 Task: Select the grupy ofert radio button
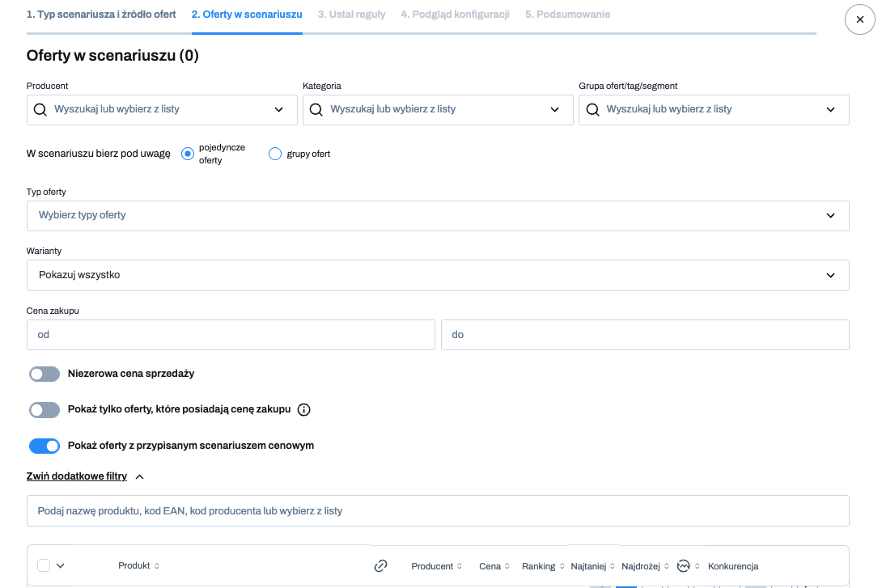coord(275,154)
